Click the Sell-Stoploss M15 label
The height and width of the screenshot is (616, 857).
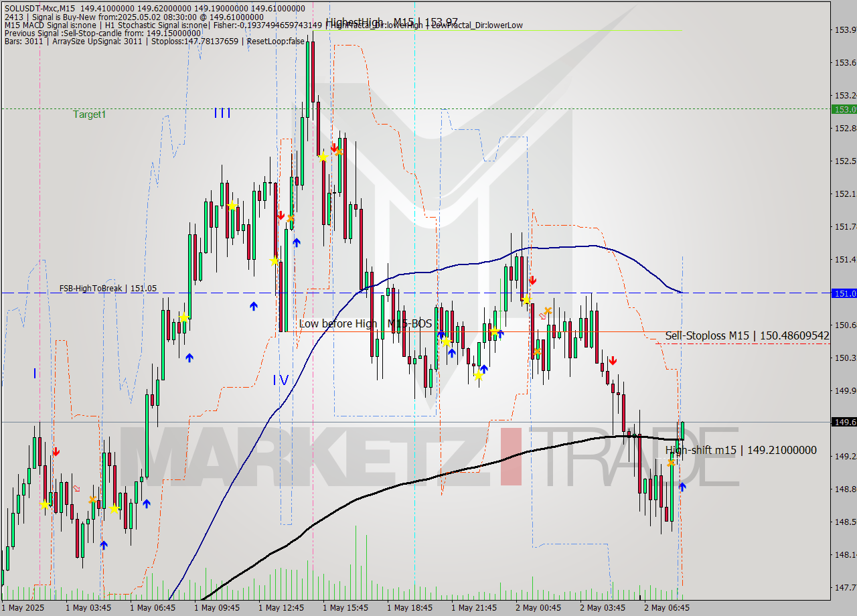tap(747, 335)
